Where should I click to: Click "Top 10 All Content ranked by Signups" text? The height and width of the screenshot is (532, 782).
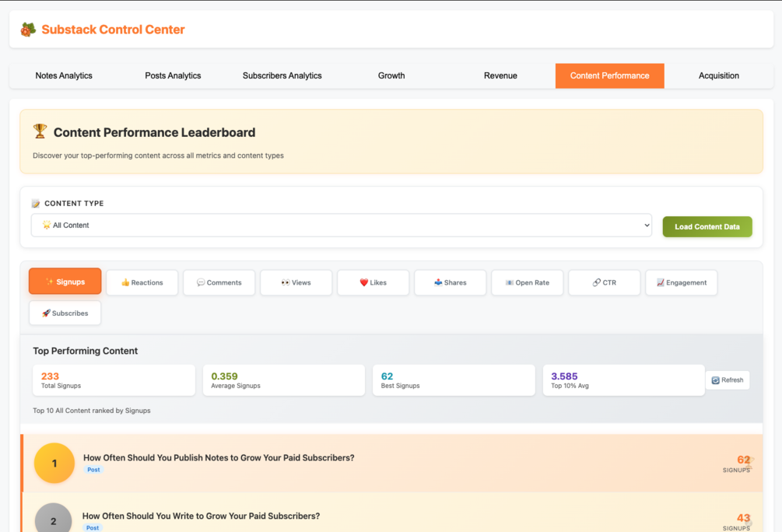(x=92, y=411)
